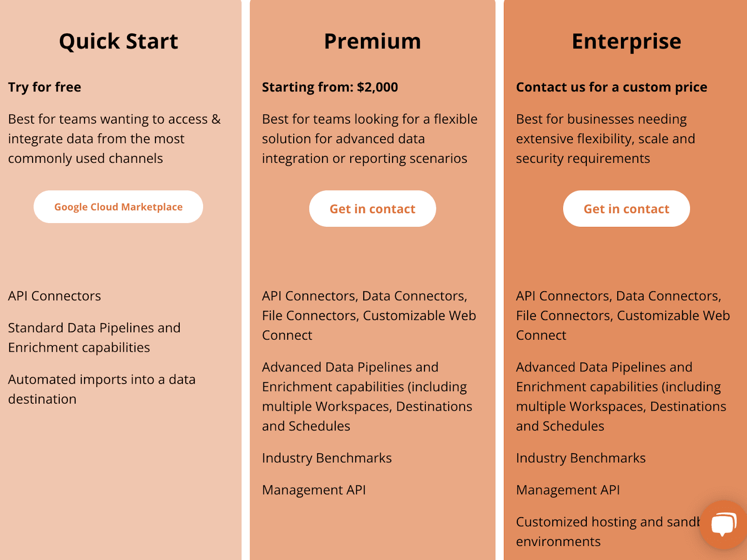Click Management API under Enterprise plan
This screenshot has width=747, height=560.
(568, 490)
